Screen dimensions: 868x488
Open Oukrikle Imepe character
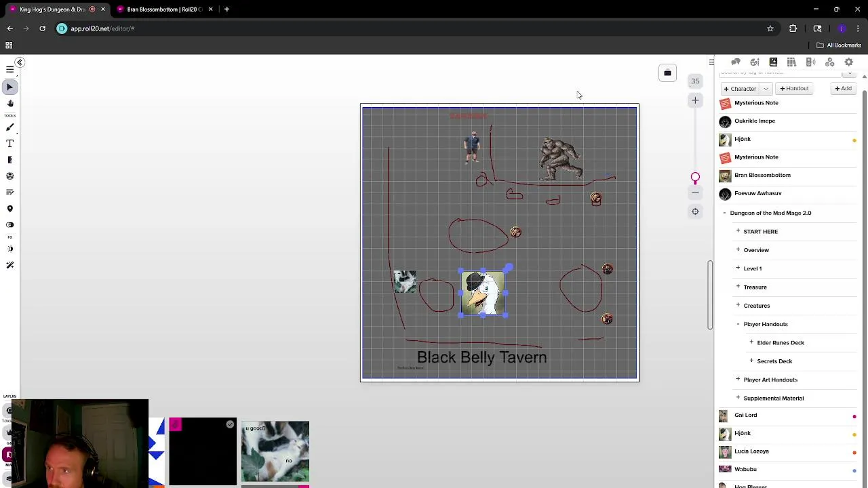(x=754, y=121)
